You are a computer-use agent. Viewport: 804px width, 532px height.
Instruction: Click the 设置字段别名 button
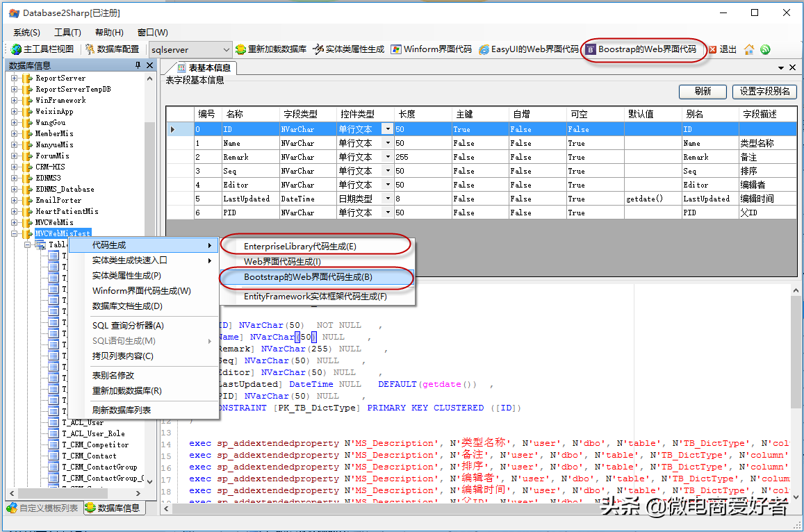[764, 91]
